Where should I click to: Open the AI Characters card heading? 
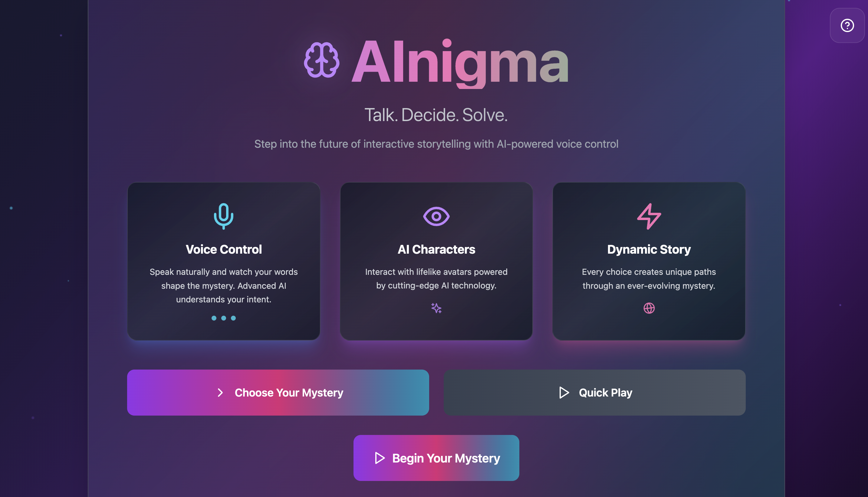pyautogui.click(x=436, y=249)
